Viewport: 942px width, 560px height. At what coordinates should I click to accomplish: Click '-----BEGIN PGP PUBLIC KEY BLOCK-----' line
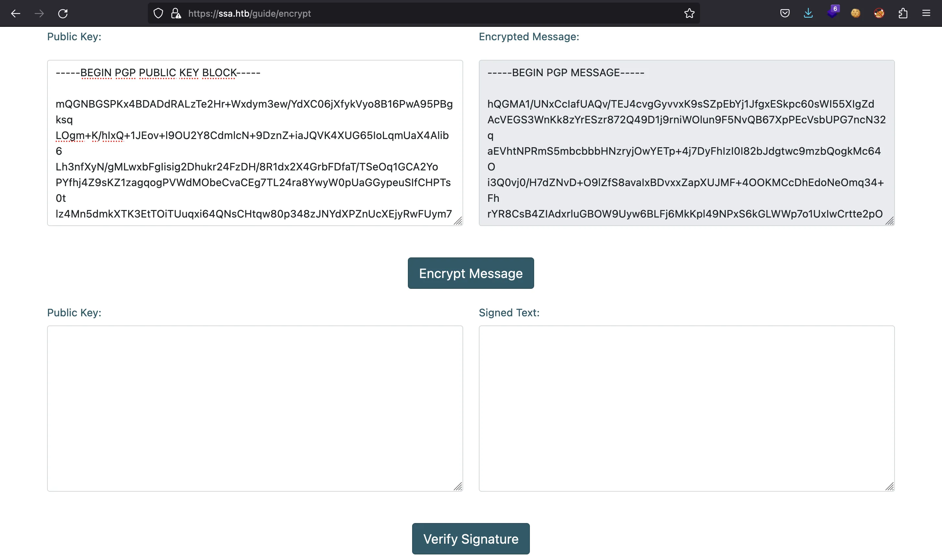tap(158, 72)
